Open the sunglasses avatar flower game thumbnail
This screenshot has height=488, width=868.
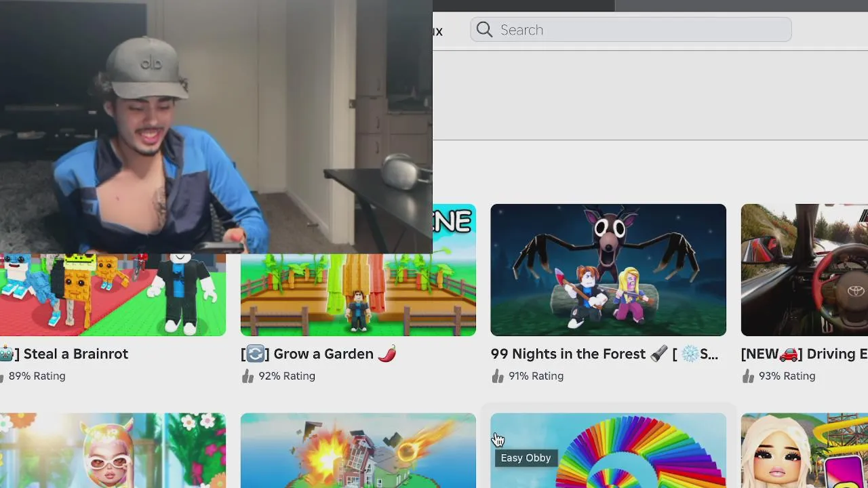click(113, 451)
